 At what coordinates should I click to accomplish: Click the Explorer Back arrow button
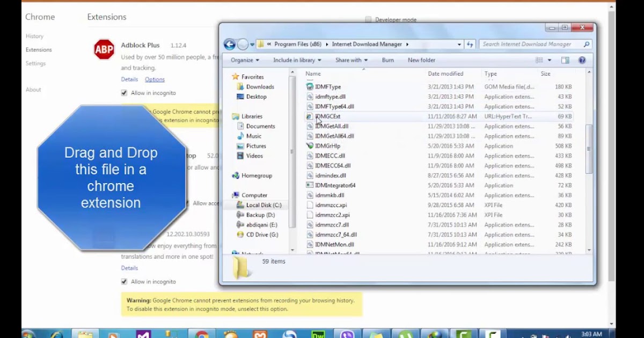230,45
